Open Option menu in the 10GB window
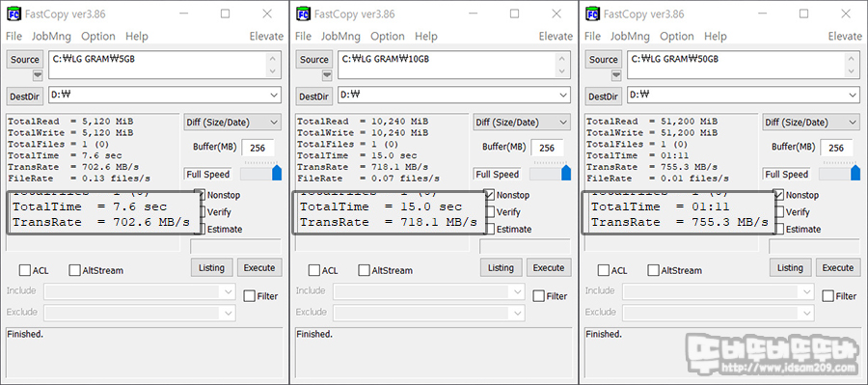 pyautogui.click(x=388, y=37)
